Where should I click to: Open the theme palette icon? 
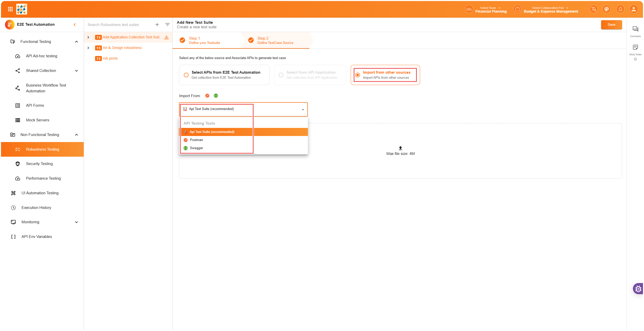pos(607,9)
